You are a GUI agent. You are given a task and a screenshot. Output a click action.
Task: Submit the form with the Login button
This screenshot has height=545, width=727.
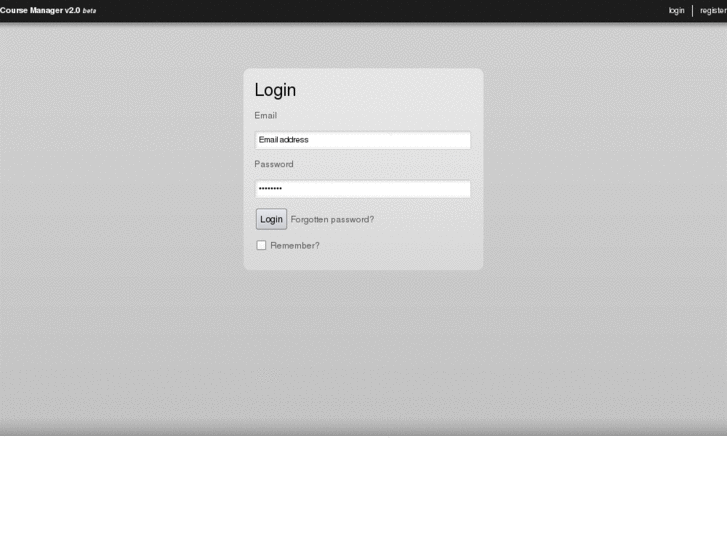pos(271,219)
